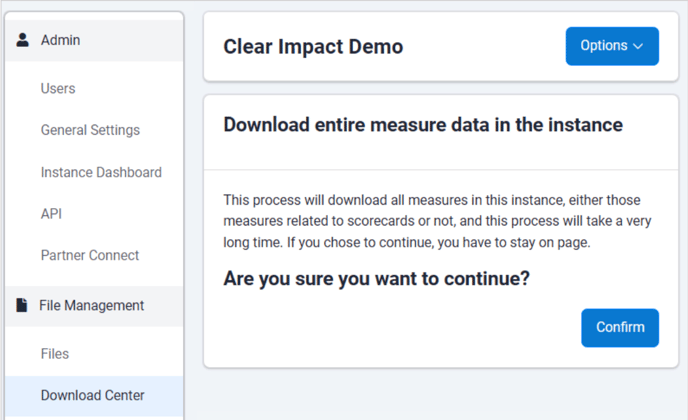Image resolution: width=688 pixels, height=420 pixels.
Task: Open the Users admin page
Action: tap(58, 89)
